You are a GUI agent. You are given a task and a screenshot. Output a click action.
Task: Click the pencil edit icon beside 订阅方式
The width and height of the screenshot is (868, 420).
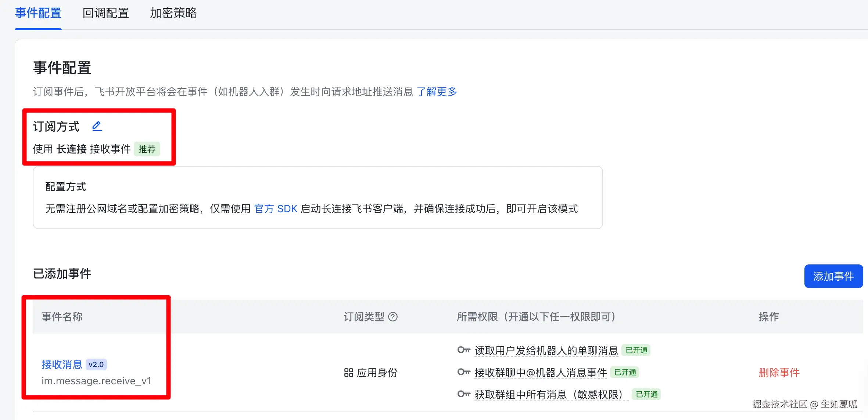point(97,126)
